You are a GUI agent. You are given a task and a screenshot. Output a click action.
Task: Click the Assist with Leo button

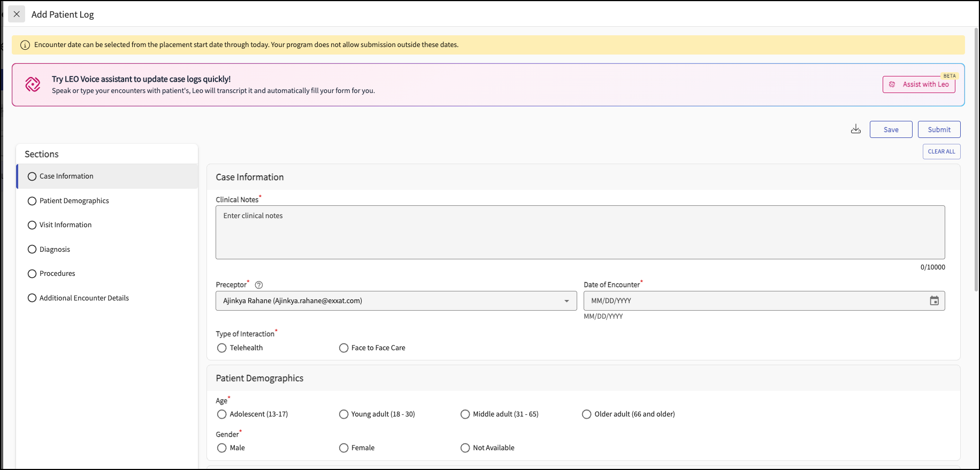click(x=918, y=84)
